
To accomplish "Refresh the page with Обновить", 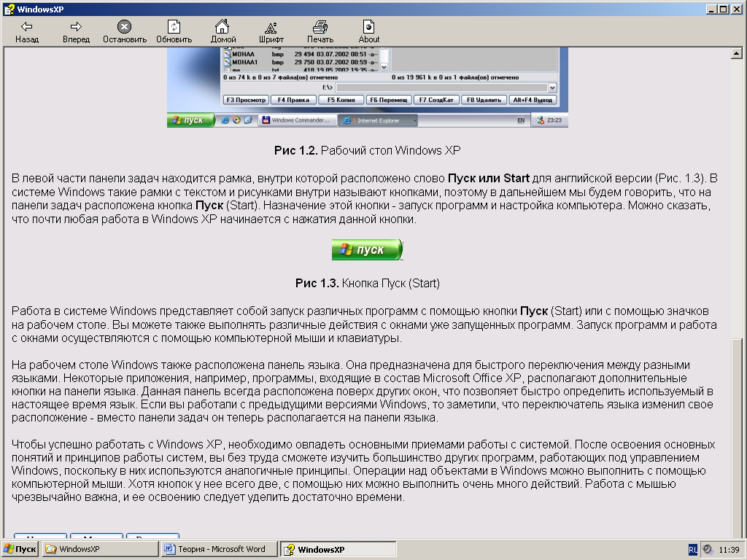I will pyautogui.click(x=174, y=32).
